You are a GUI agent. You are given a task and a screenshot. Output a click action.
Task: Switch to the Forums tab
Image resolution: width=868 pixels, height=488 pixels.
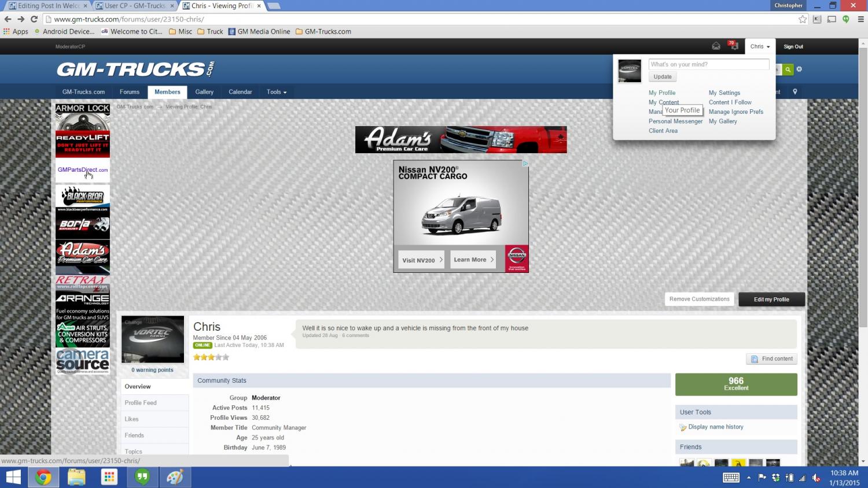click(129, 92)
